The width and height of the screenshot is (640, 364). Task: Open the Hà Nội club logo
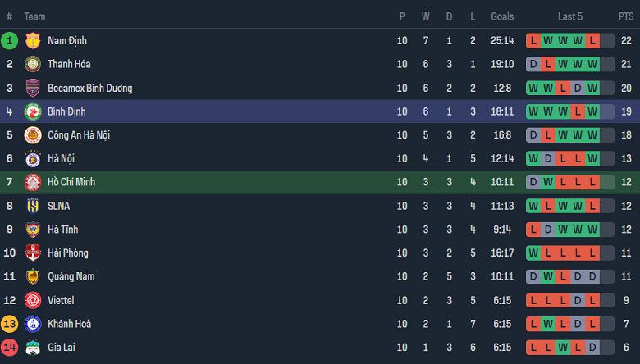(x=33, y=159)
